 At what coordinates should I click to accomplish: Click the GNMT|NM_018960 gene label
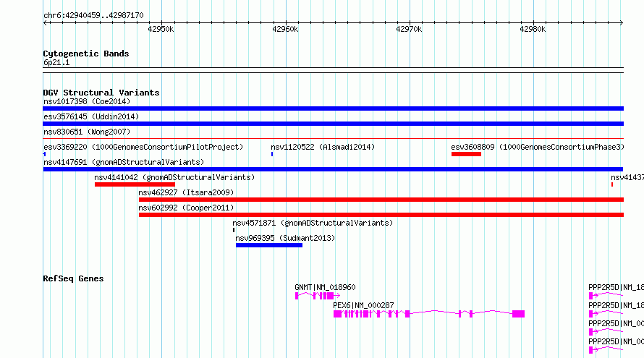pyautogui.click(x=325, y=287)
